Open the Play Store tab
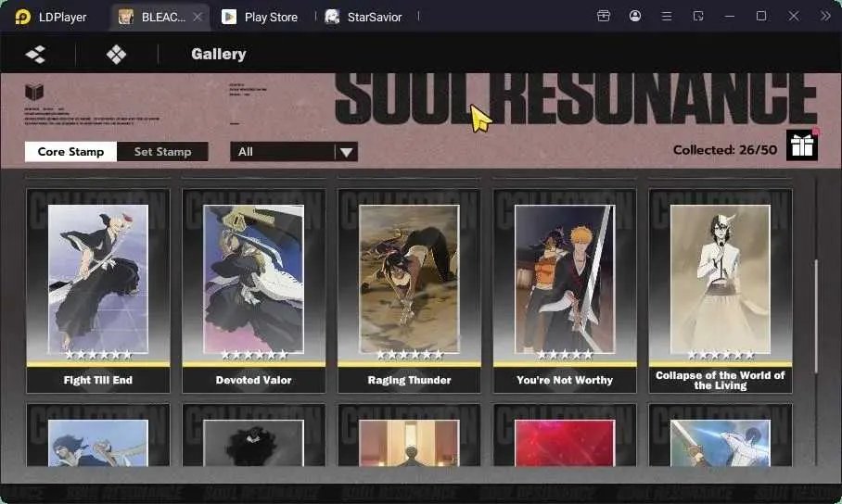 click(x=260, y=18)
